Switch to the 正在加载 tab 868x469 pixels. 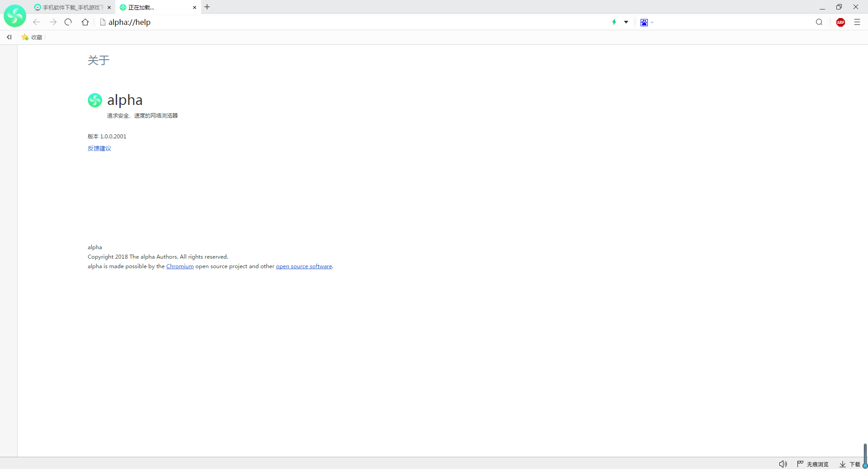point(157,7)
